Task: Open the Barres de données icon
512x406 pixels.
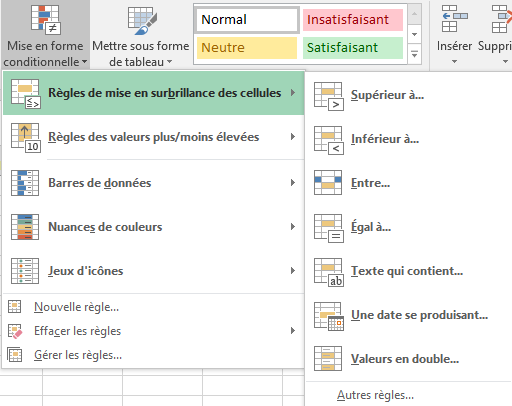Action: tap(25, 183)
